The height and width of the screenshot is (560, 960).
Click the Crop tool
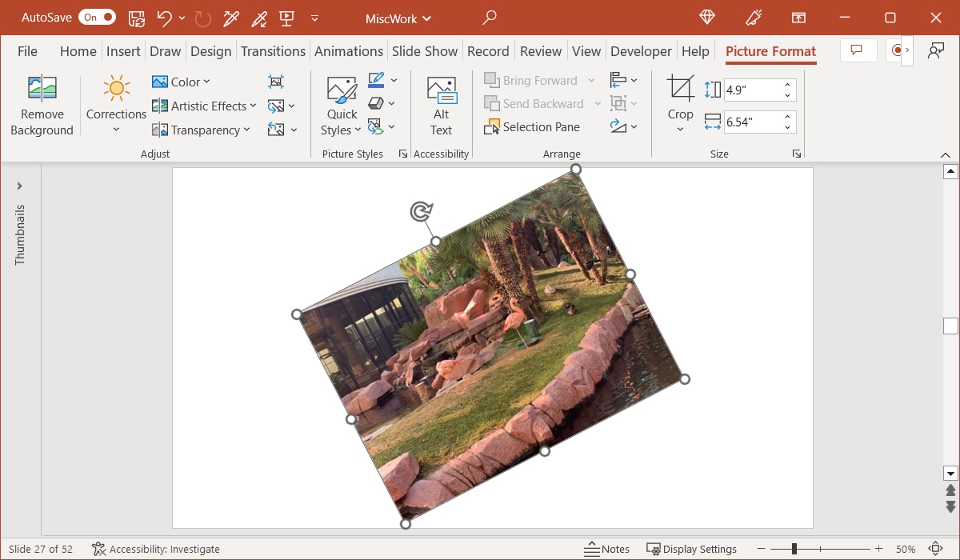coord(679,100)
